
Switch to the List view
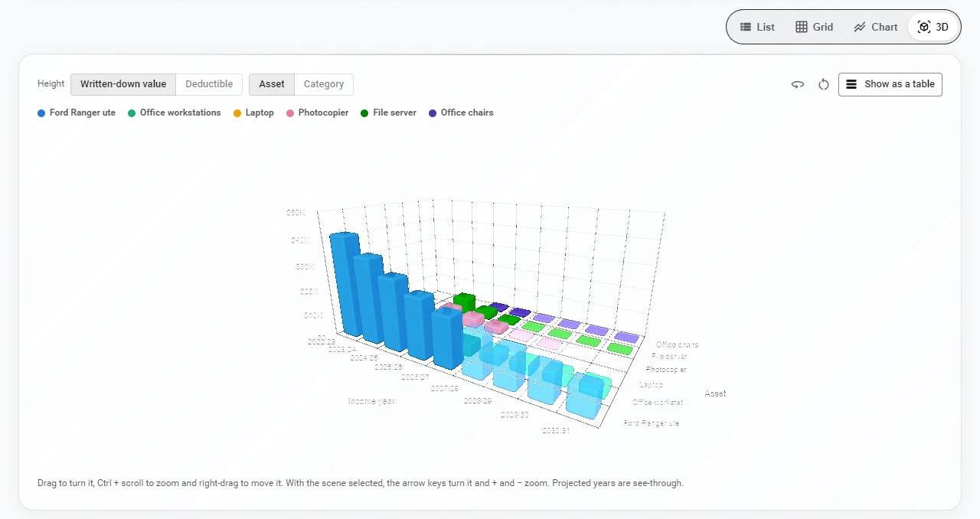(757, 27)
